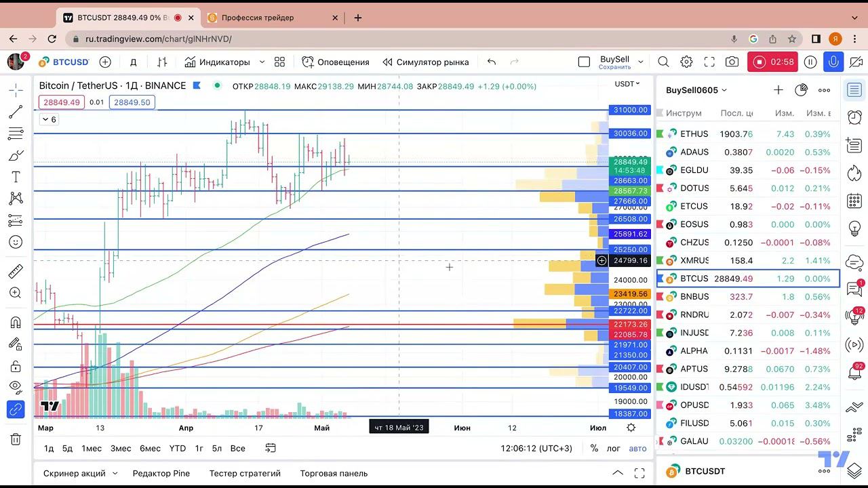This screenshot has width=868, height=488.
Task: Select the ruler measure tool
Action: 16,271
